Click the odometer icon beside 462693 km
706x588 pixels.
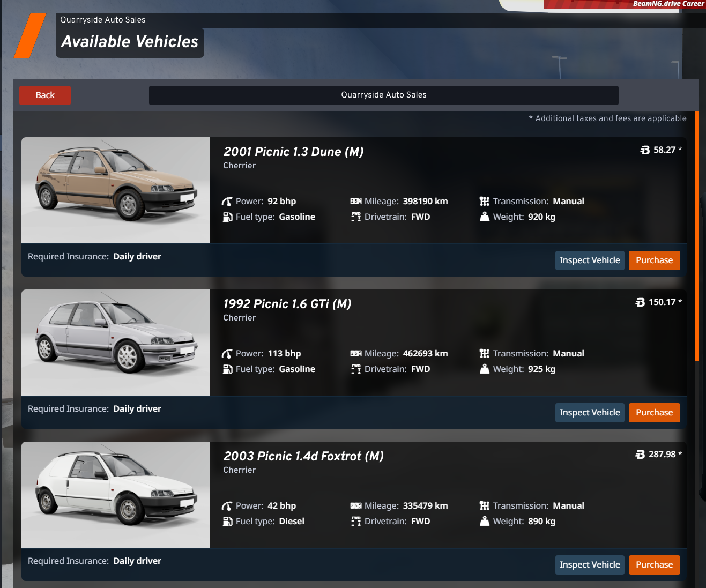pyautogui.click(x=356, y=354)
